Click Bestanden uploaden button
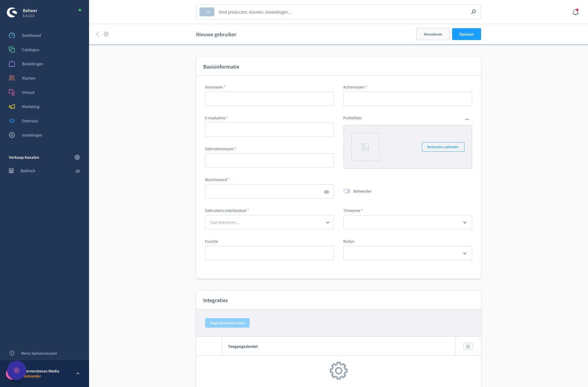 [x=443, y=147]
